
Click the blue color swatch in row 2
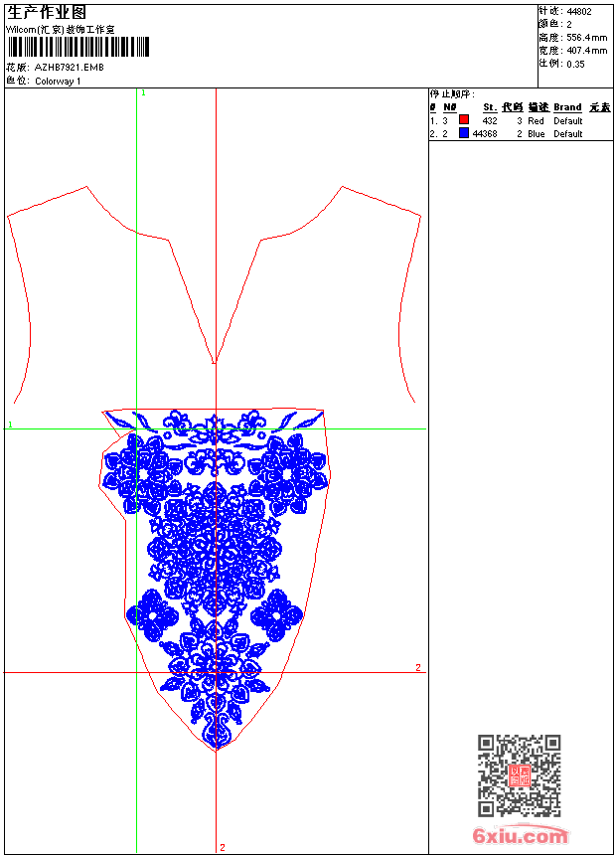(464, 133)
